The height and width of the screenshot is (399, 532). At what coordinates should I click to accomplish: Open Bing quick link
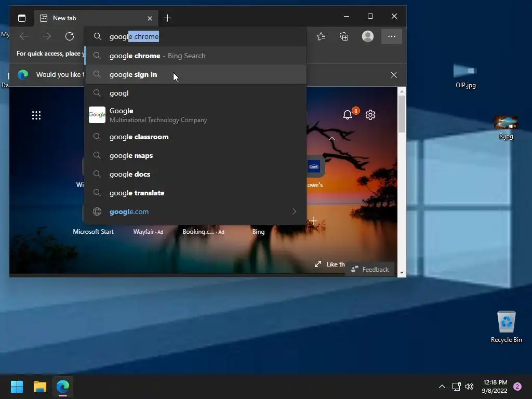(x=258, y=232)
